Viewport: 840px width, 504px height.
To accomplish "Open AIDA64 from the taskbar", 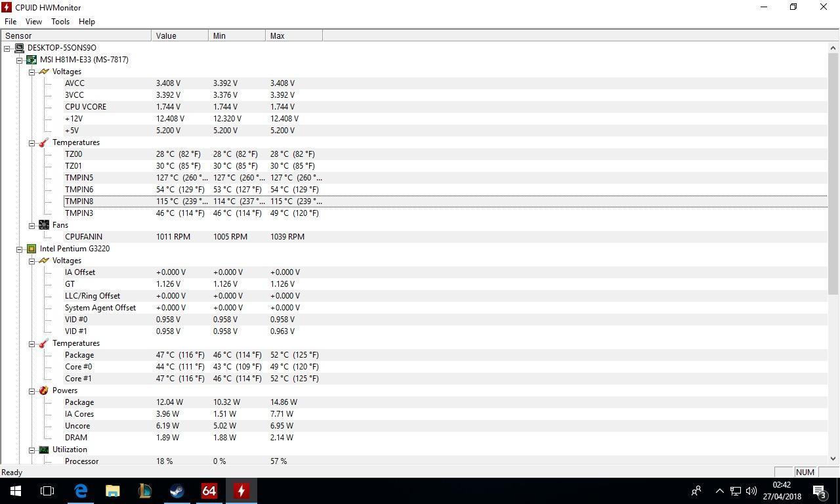I will point(209,491).
